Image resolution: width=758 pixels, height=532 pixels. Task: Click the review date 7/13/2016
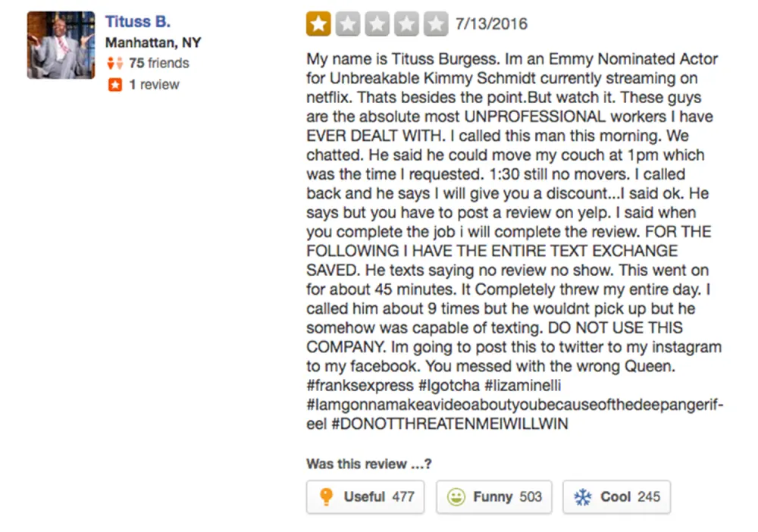coord(491,24)
